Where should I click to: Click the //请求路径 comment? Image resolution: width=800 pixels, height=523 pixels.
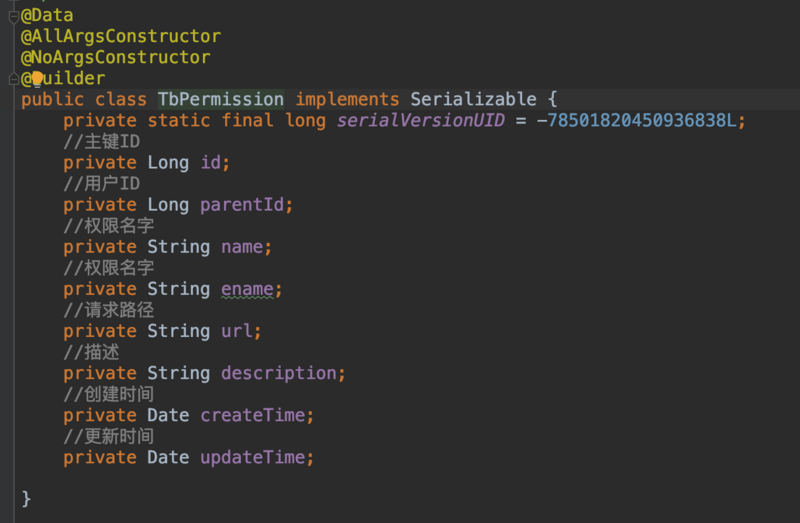[108, 310]
